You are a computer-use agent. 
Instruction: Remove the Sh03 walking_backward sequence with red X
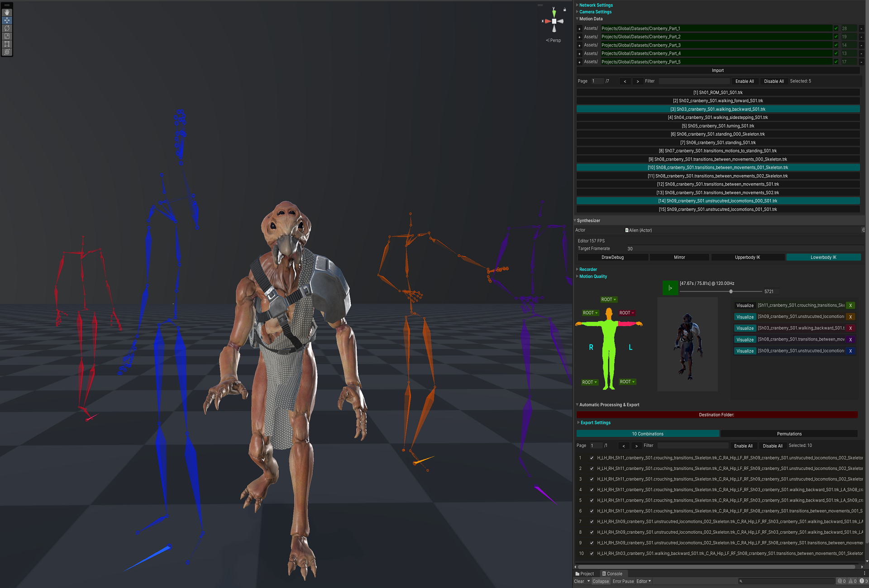pos(850,328)
